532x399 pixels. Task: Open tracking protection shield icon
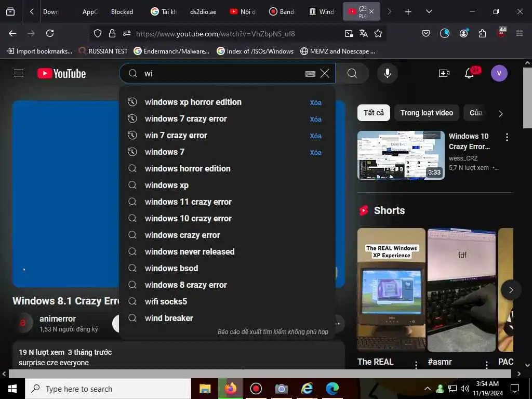click(98, 33)
